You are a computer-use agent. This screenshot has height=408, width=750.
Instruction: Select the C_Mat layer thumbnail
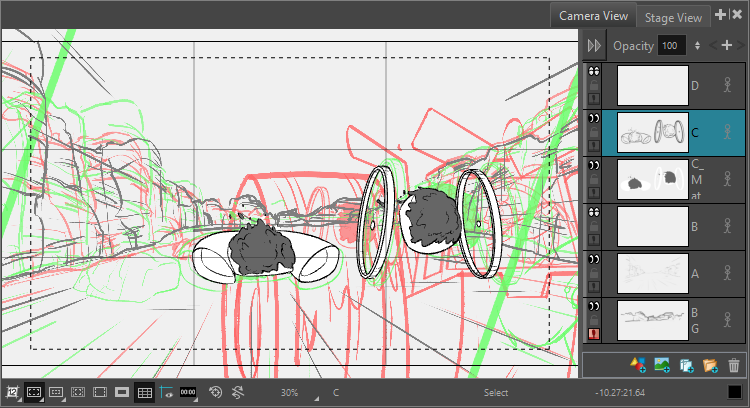pos(653,179)
